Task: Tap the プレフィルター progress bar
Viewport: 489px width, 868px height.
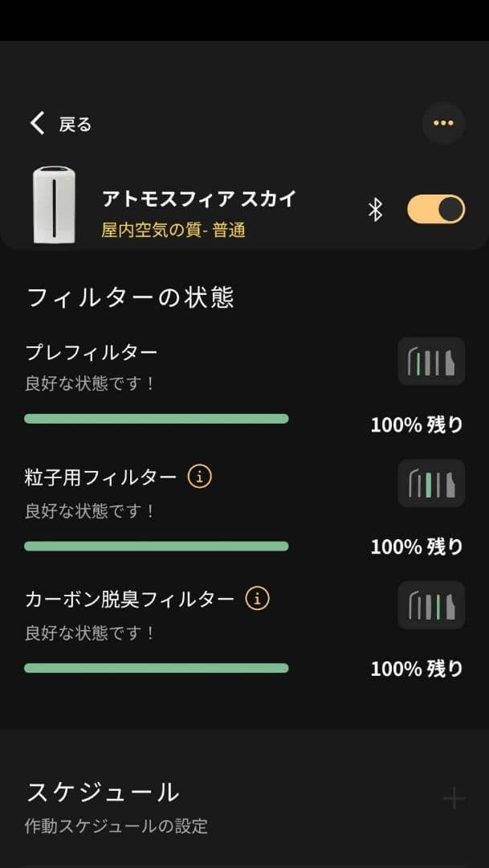Action: pyautogui.click(x=157, y=419)
